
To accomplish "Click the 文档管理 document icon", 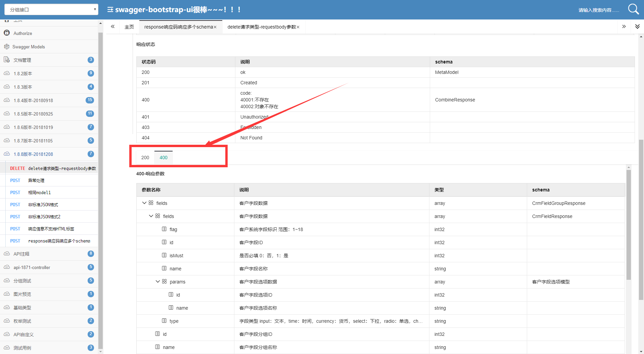I will pyautogui.click(x=7, y=60).
